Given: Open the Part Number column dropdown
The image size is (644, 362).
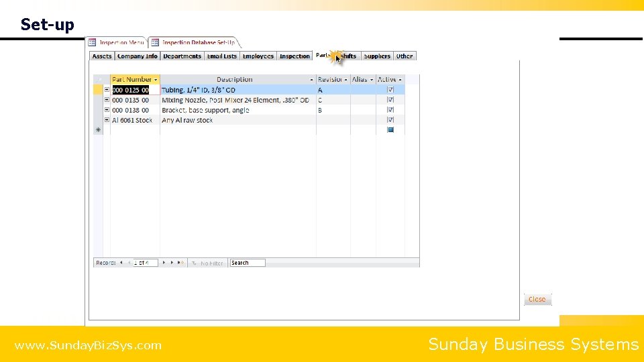Looking at the screenshot, I should (x=156, y=80).
